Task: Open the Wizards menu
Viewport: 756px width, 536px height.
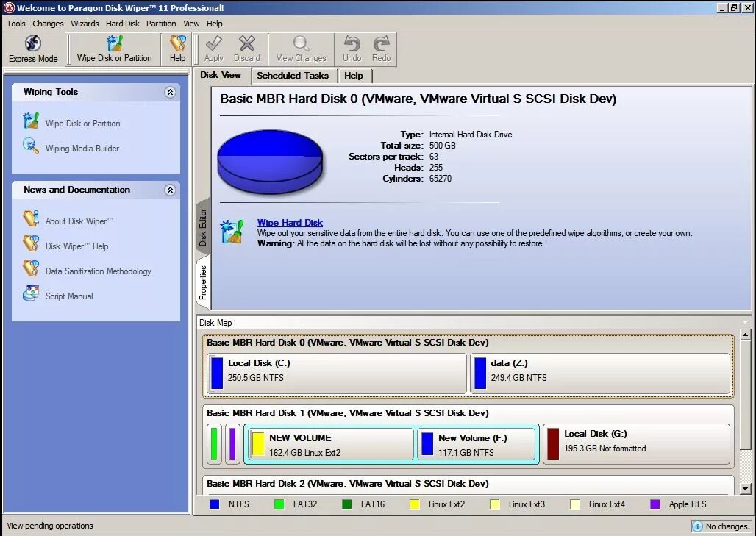Action: [85, 23]
